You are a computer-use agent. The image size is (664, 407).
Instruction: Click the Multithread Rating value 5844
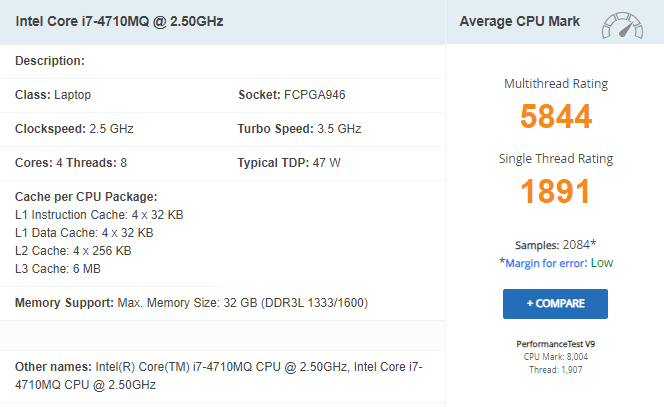pyautogui.click(x=555, y=116)
